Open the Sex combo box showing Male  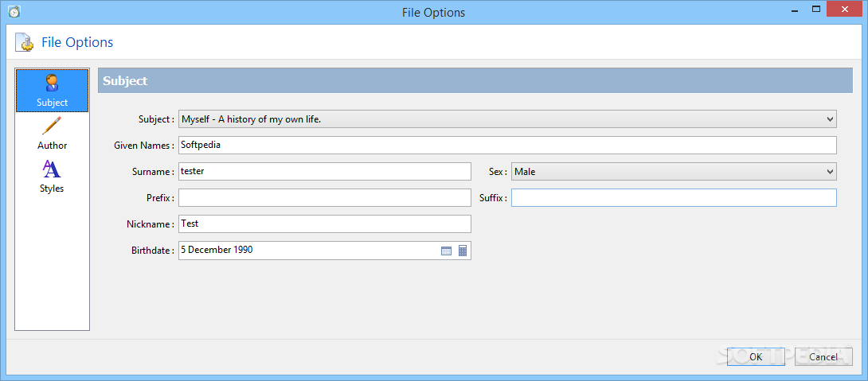(x=674, y=172)
